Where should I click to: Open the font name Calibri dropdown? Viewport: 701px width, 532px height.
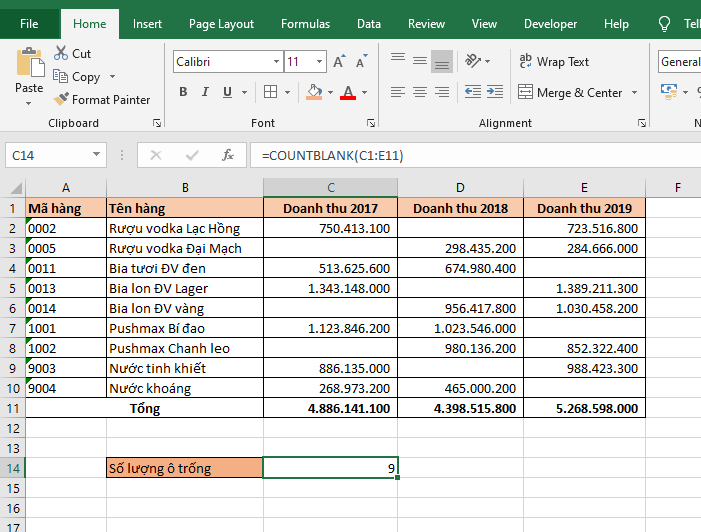[276, 62]
